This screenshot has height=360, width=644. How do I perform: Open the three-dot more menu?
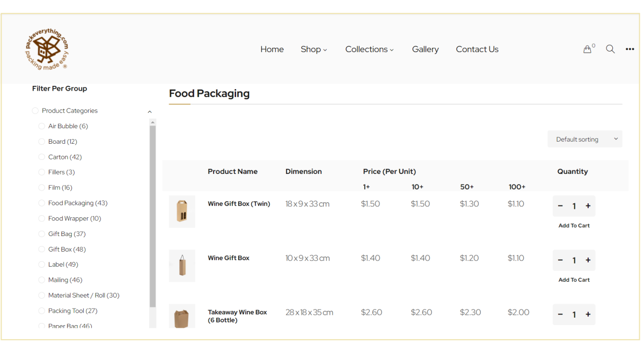click(630, 49)
